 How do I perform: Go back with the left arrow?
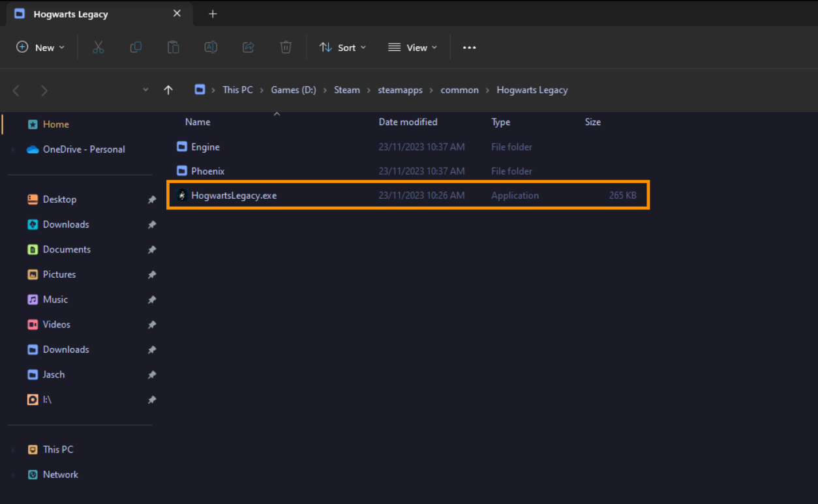click(16, 91)
